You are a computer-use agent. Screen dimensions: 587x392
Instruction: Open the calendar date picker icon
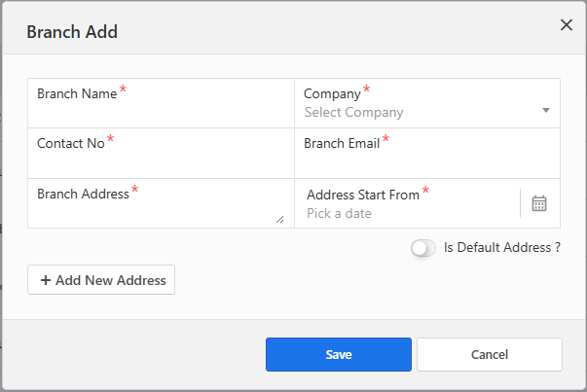click(539, 203)
